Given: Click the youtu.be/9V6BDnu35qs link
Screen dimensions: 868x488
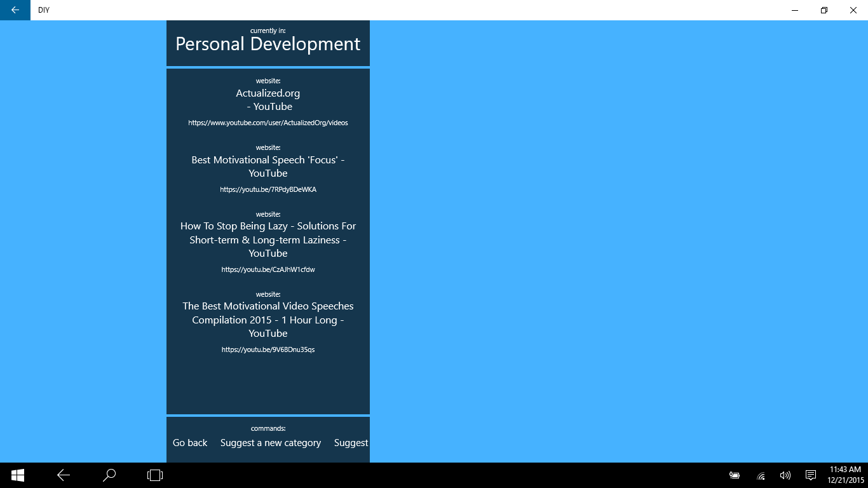Looking at the screenshot, I should point(268,349).
